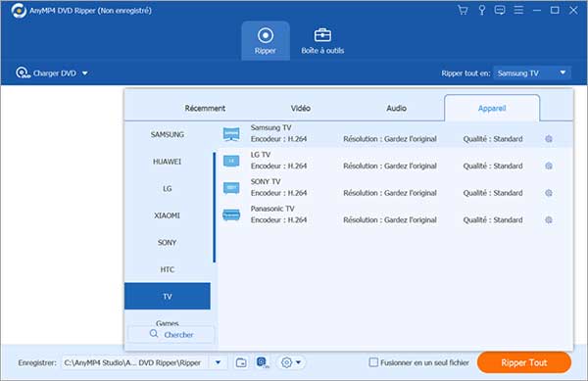Click the Panasonic TV profile icon
Image resolution: width=588 pixels, height=381 pixels.
coord(231,214)
